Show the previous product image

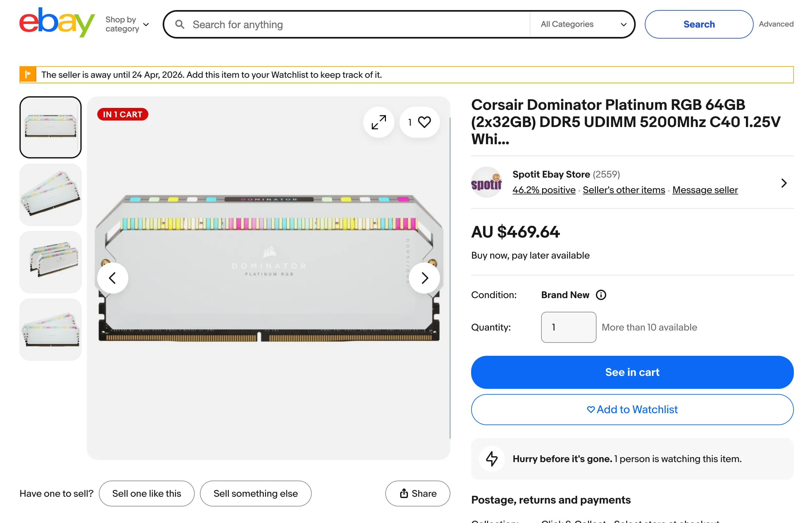pos(112,278)
